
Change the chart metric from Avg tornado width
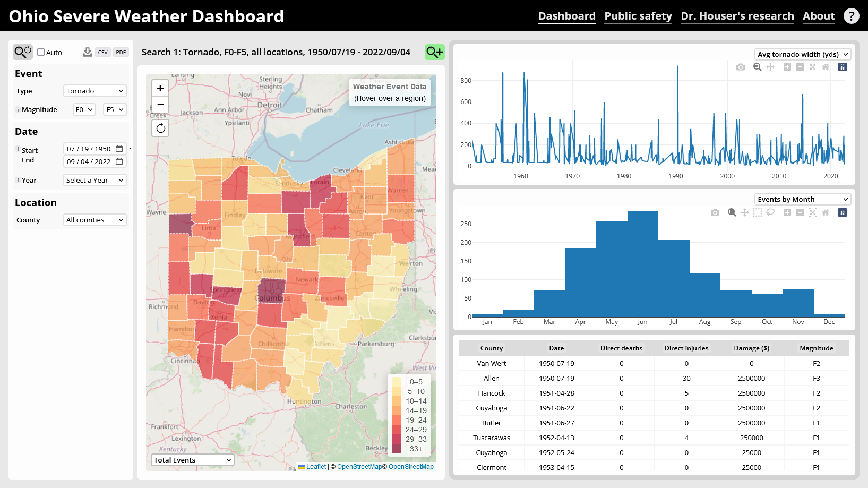tap(803, 54)
